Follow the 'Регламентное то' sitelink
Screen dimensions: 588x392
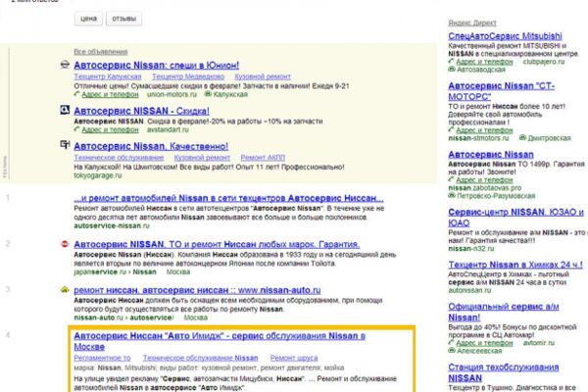click(102, 359)
